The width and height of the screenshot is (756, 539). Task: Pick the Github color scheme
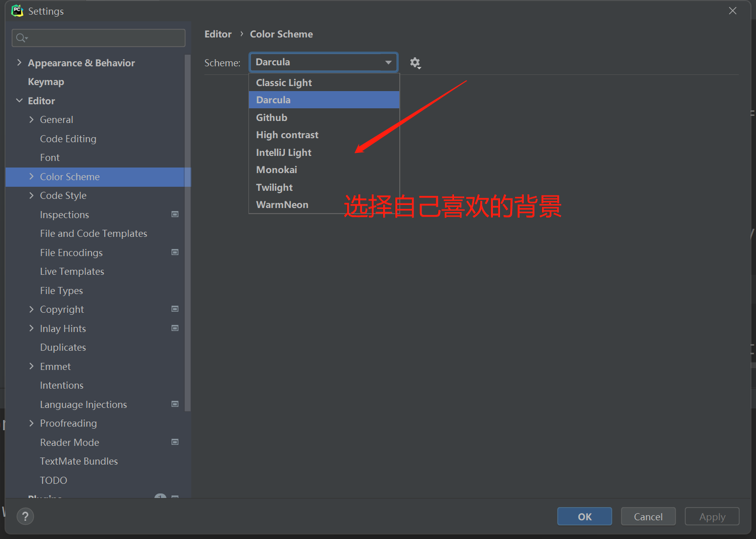point(324,117)
